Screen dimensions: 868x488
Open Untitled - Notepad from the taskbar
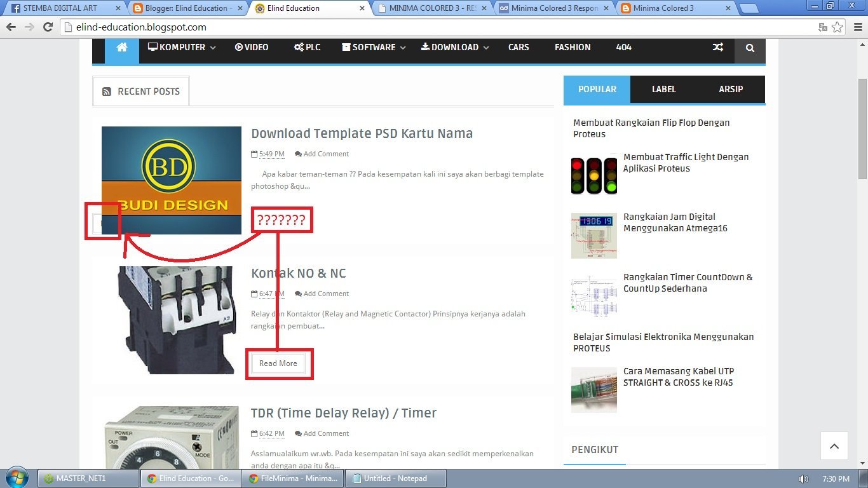coord(396,478)
